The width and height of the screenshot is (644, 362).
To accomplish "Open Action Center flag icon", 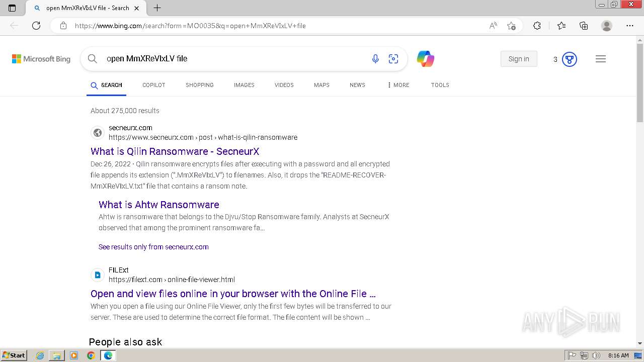I will (572, 355).
